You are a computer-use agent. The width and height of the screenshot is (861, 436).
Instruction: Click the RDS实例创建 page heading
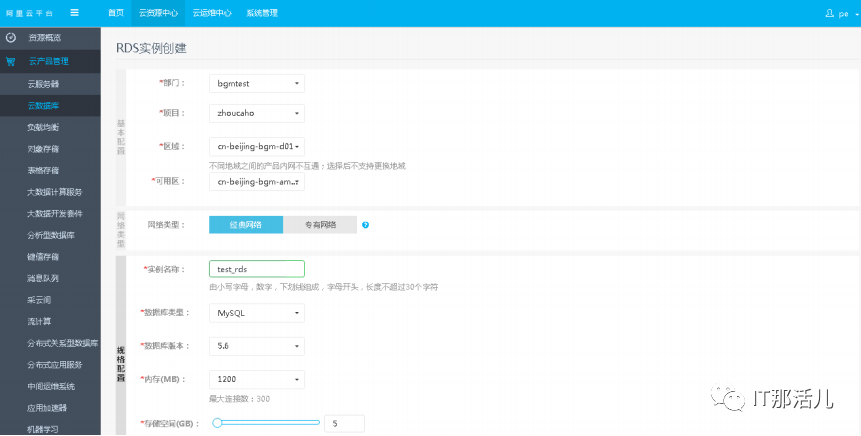click(152, 48)
